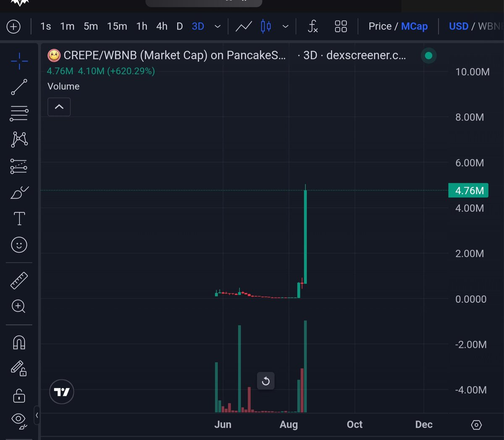
Task: Add a symbol with the plus icon
Action: tap(13, 27)
